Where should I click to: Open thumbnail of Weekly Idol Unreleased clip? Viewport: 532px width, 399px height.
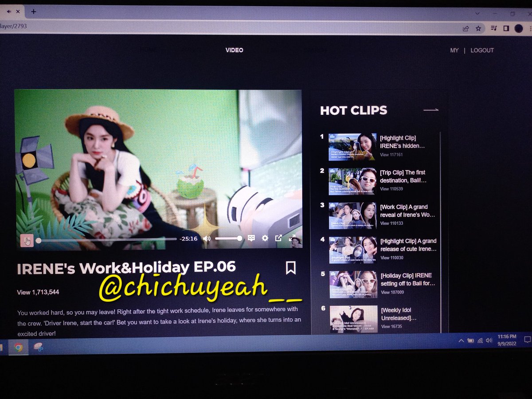(354, 319)
